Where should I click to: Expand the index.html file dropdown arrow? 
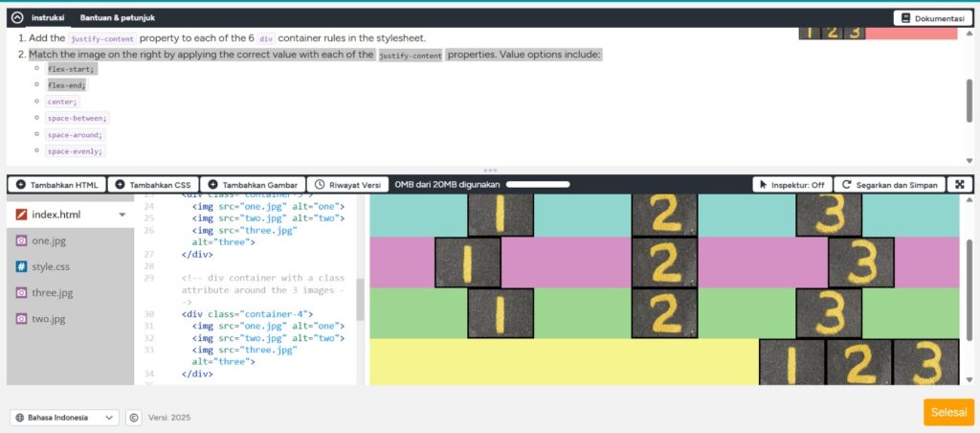122,216
